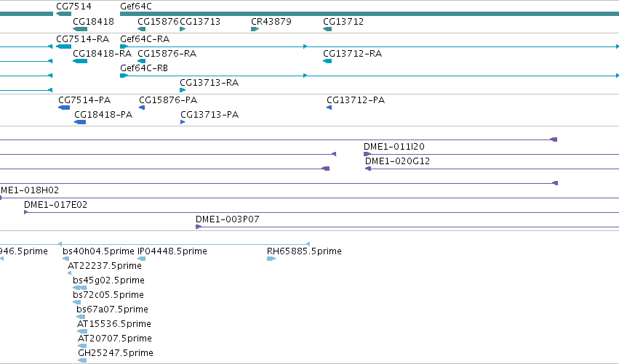Select the CG18418-PA protein label

click(x=103, y=114)
